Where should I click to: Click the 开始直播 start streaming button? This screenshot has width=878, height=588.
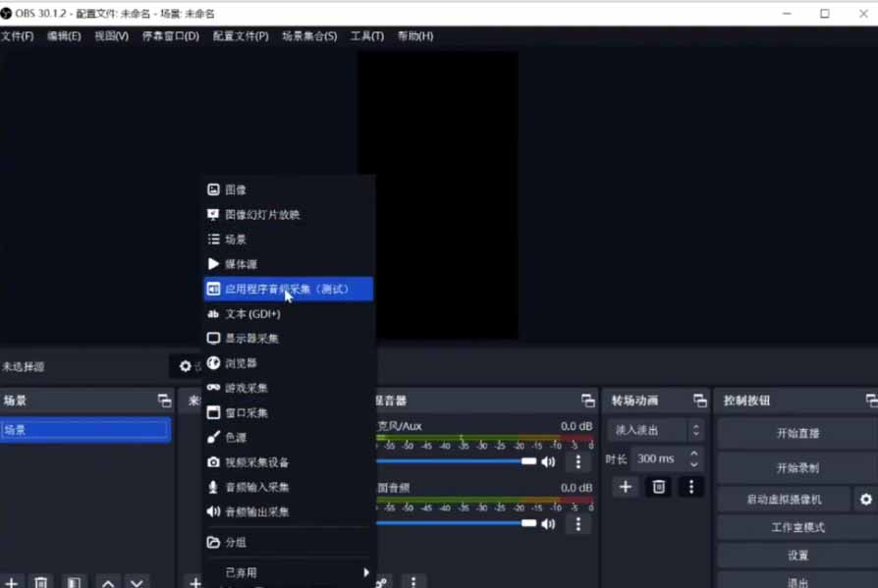click(797, 433)
